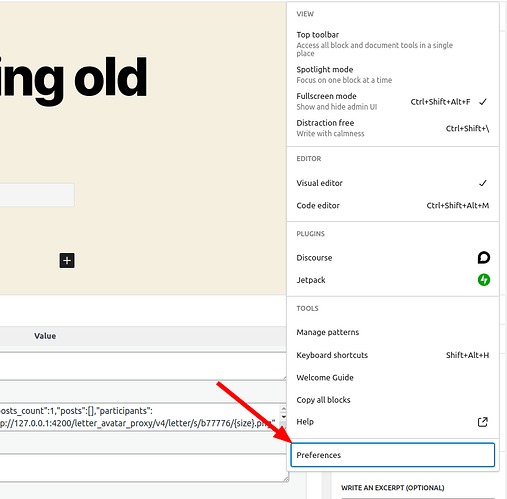The image size is (507, 499).
Task: Open the Discourse plugin speech bubble icon
Action: click(x=483, y=258)
